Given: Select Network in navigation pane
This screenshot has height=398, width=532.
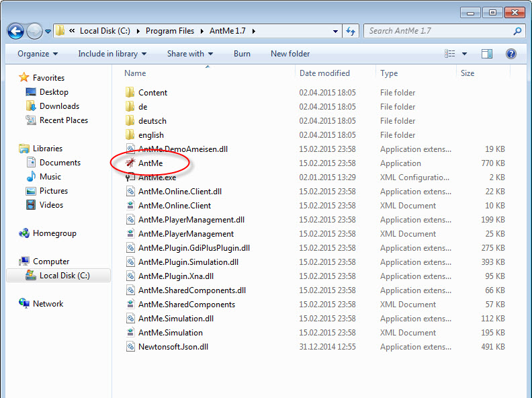Looking at the screenshot, I should [x=48, y=304].
